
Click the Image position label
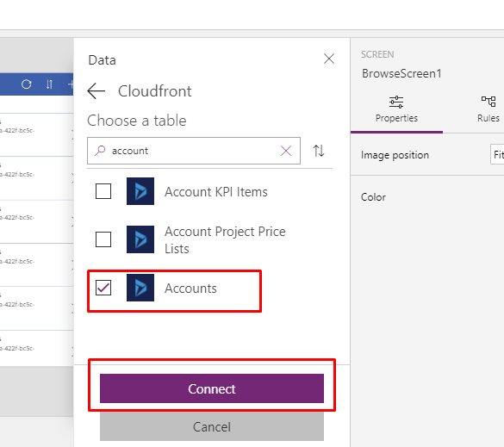pos(395,155)
